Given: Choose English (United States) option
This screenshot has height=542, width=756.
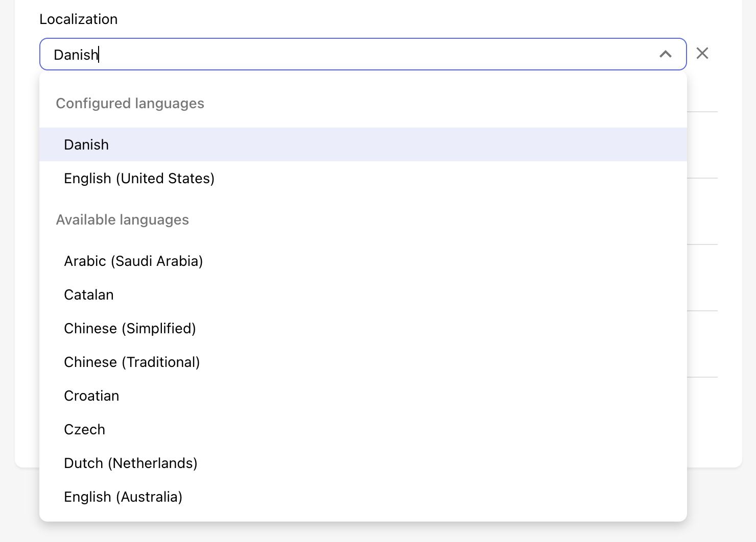Looking at the screenshot, I should click(x=139, y=179).
